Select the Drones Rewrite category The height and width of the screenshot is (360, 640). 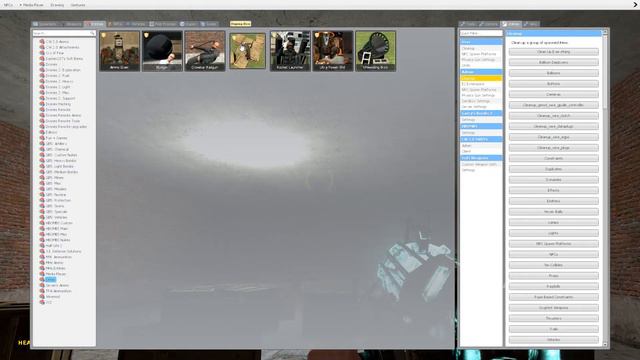58,110
